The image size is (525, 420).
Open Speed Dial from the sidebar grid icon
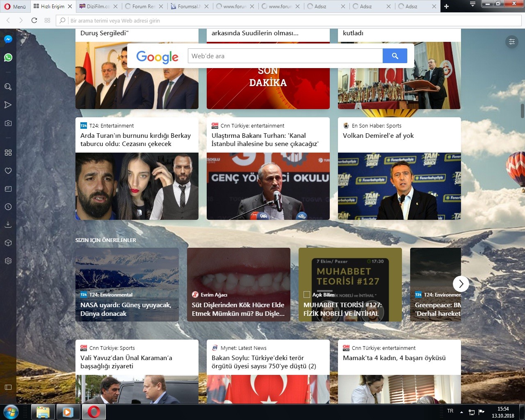pyautogui.click(x=8, y=153)
